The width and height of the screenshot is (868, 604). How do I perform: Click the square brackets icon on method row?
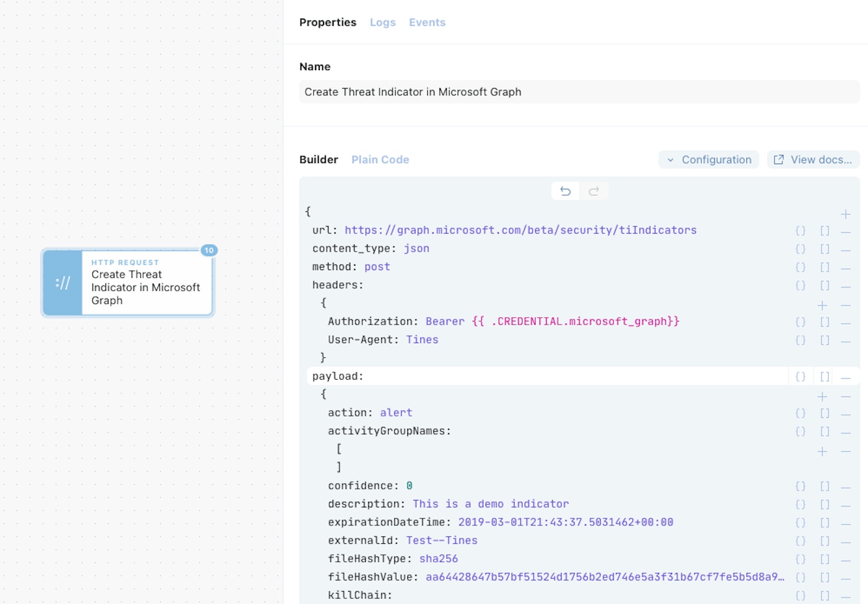[825, 267]
